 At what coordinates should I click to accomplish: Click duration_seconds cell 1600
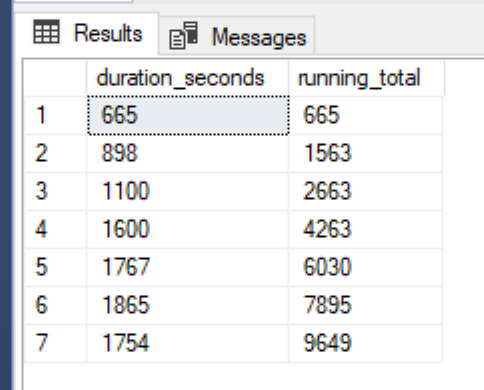[x=188, y=229]
